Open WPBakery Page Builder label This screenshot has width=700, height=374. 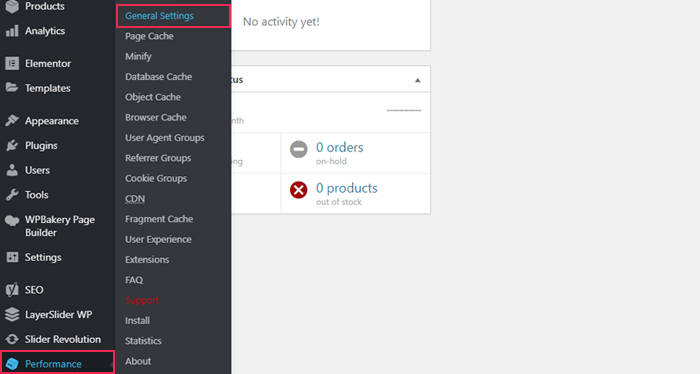click(60, 226)
